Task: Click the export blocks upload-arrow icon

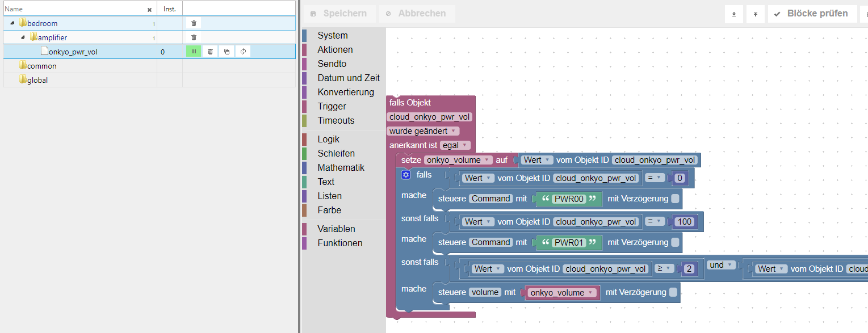Action: click(x=755, y=14)
